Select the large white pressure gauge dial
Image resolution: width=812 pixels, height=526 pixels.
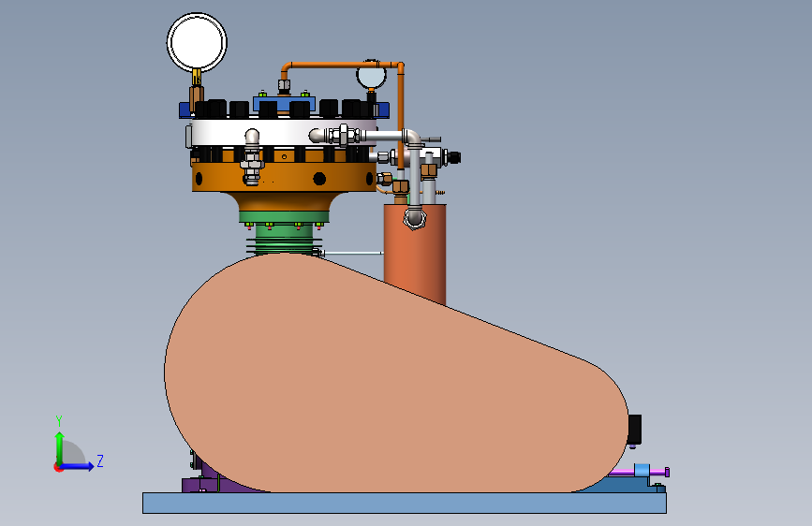coord(197,42)
